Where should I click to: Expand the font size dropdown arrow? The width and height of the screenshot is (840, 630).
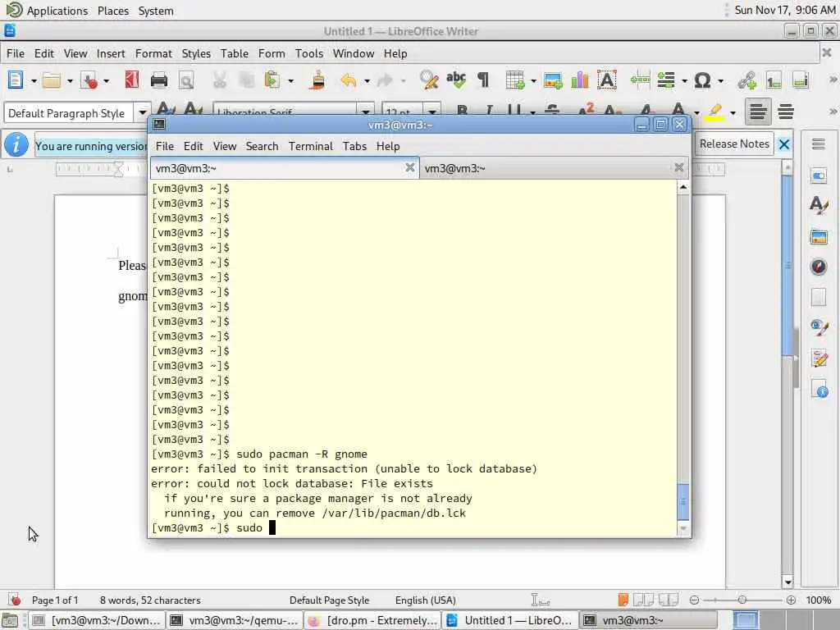[x=433, y=112]
